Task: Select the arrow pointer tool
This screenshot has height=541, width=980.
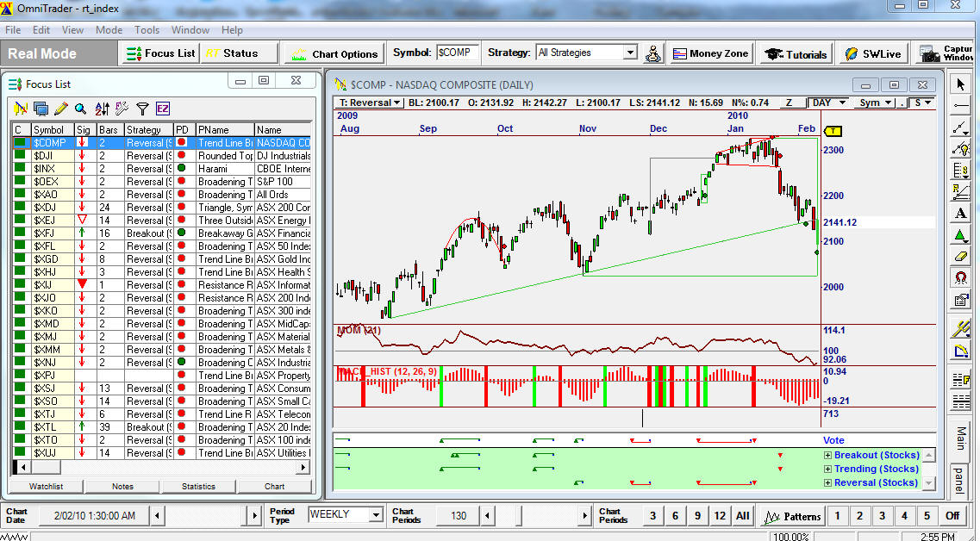Action: [x=961, y=85]
